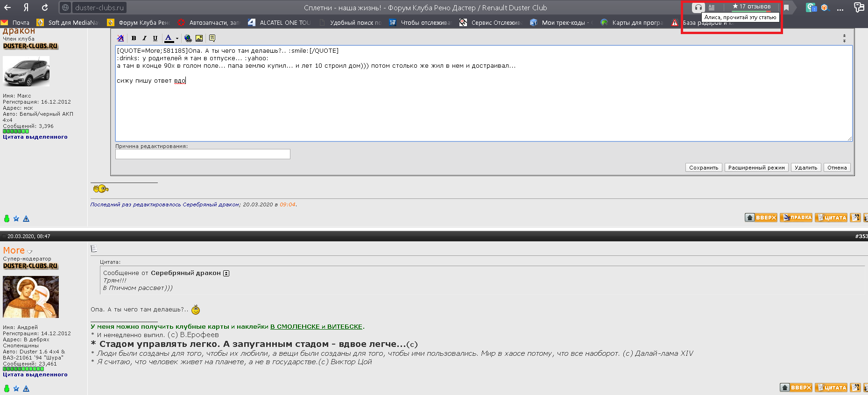Open the More username dropdown menu

coord(30,252)
